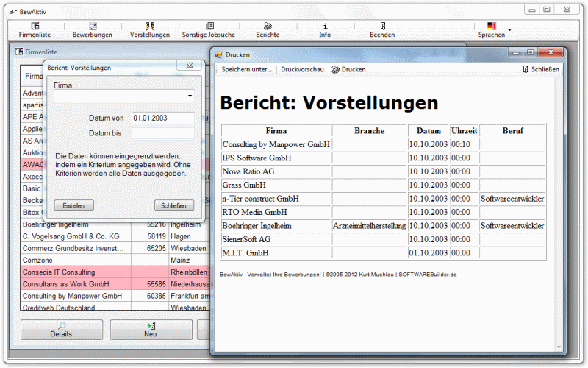Click the Datum bis input field
The width and height of the screenshot is (588, 368).
pos(162,133)
